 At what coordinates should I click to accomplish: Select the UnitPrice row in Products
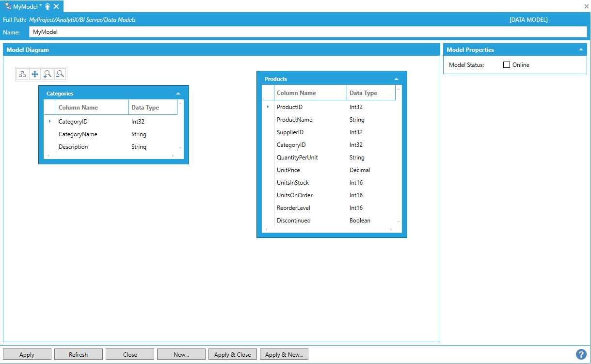tap(288, 170)
